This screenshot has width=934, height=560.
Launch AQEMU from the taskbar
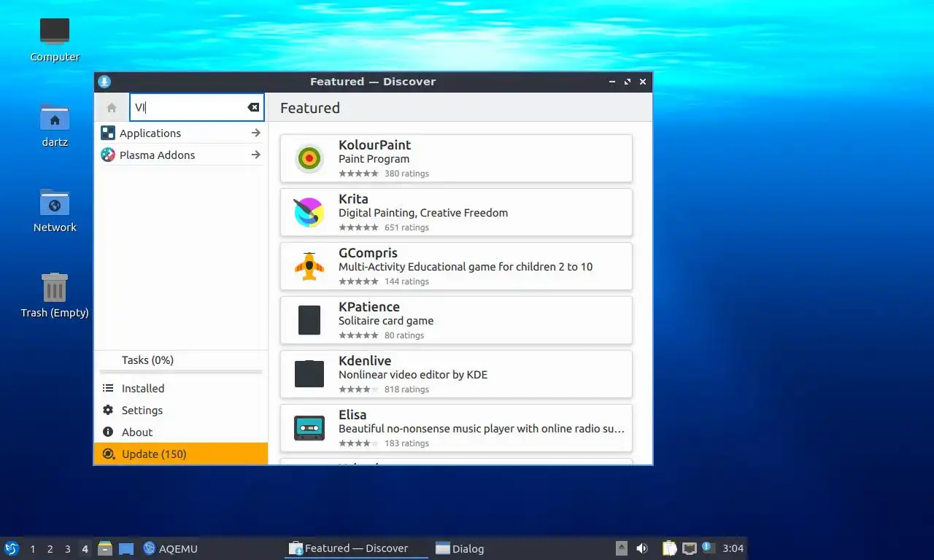click(170, 548)
